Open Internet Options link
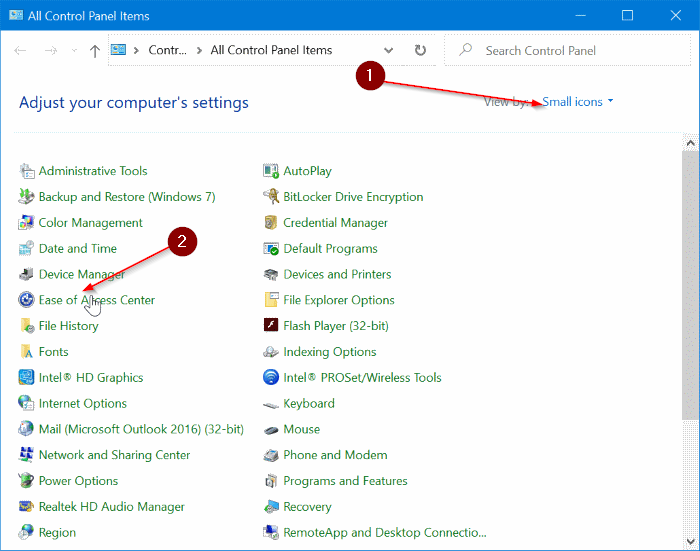Viewport: 700px width, 551px height. click(83, 403)
